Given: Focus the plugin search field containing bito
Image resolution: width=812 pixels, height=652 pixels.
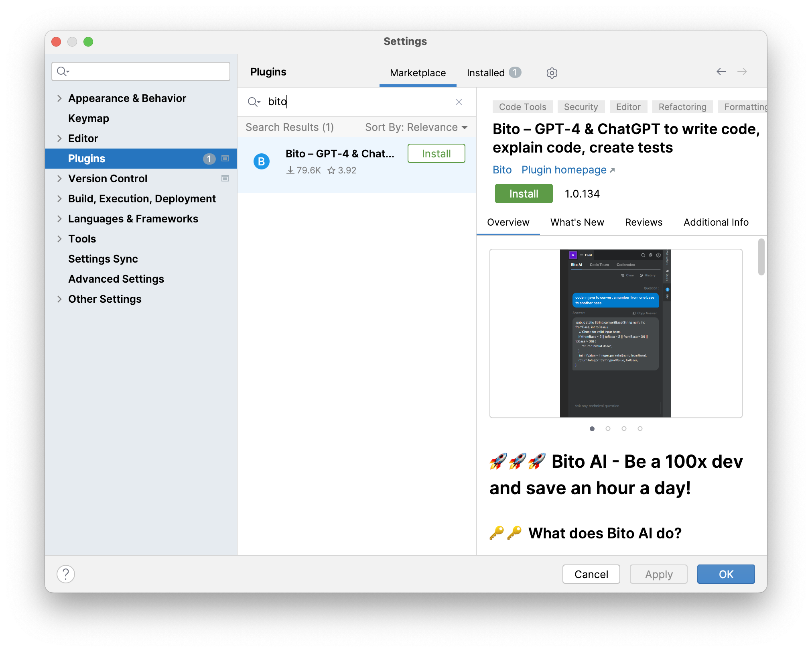Looking at the screenshot, I should point(357,102).
